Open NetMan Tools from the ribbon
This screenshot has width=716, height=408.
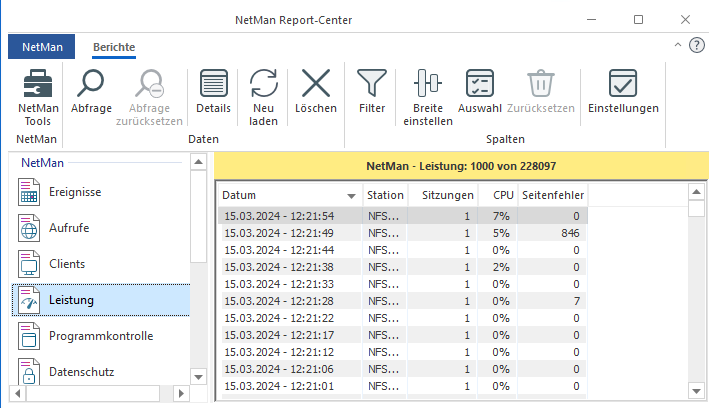38,96
